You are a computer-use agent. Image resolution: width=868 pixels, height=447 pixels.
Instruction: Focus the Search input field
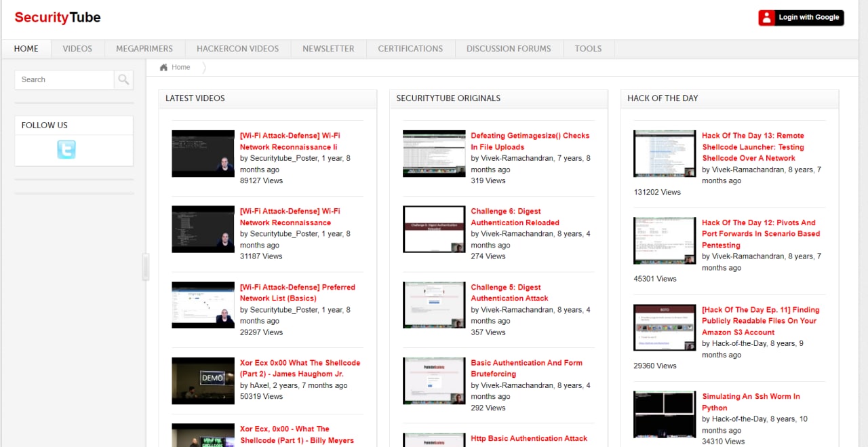(x=64, y=80)
